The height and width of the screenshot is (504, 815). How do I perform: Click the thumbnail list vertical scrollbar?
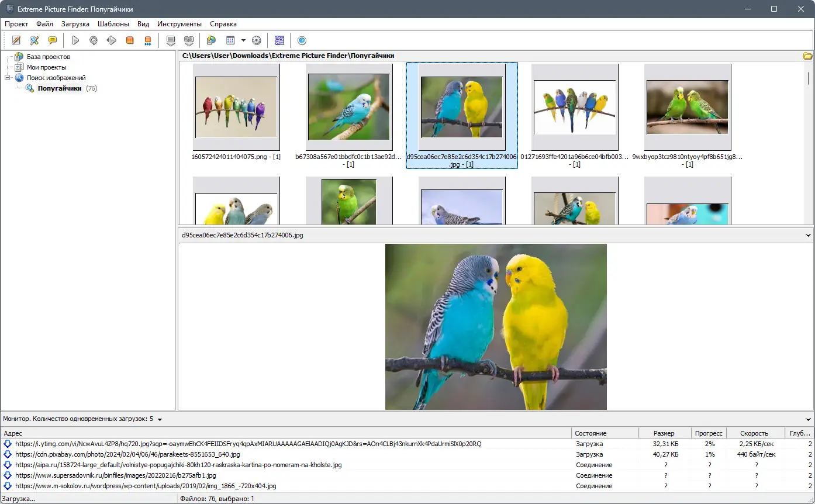(x=809, y=146)
